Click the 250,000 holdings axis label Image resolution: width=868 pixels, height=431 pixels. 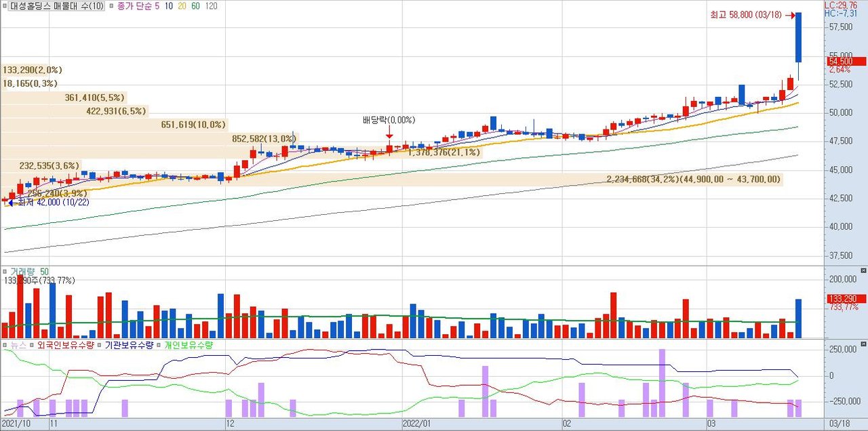842,350
